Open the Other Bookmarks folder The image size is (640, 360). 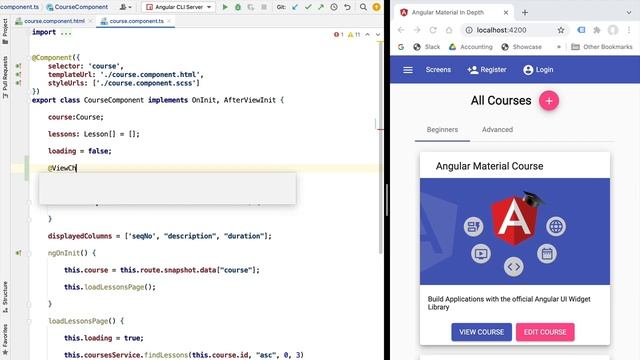tap(602, 47)
